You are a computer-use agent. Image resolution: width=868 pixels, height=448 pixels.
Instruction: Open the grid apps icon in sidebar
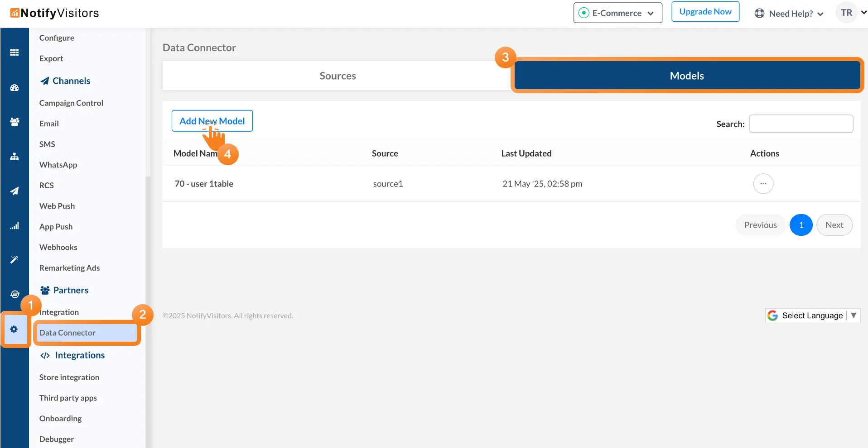click(x=14, y=52)
